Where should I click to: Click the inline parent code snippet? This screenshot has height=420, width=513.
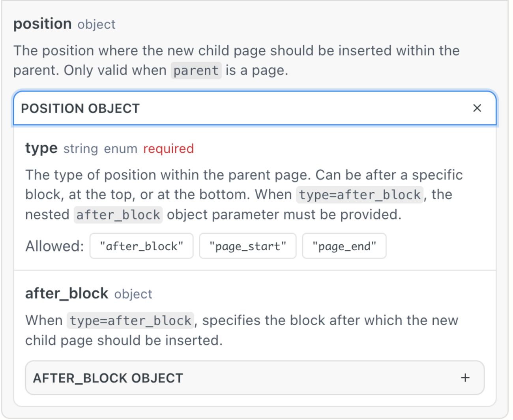196,70
